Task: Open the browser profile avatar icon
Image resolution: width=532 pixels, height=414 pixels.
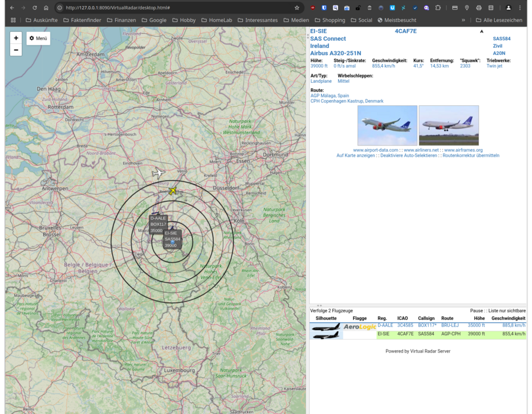Action: pyautogui.click(x=508, y=8)
